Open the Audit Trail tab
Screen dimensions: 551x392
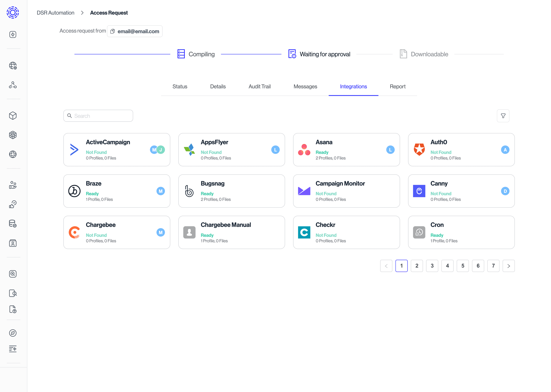click(x=260, y=86)
